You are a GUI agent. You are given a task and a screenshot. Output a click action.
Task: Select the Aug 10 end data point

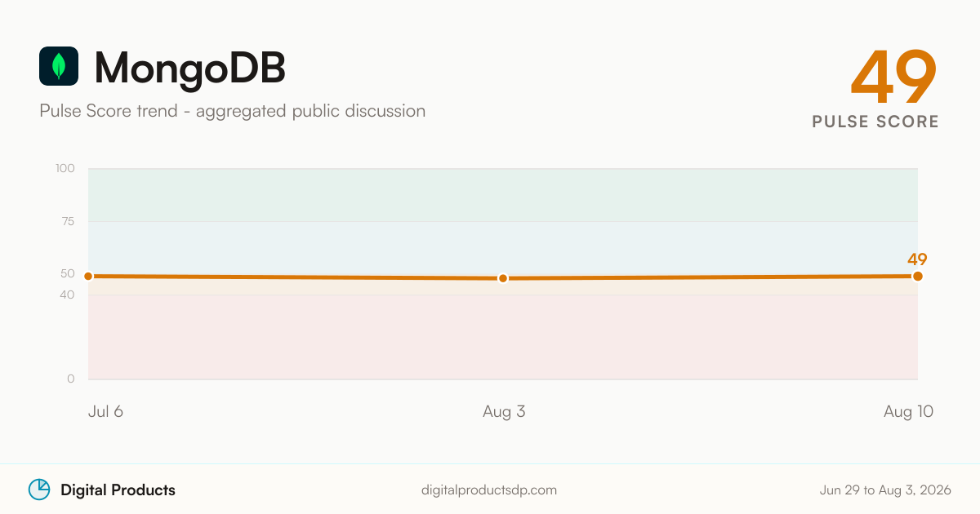click(918, 277)
